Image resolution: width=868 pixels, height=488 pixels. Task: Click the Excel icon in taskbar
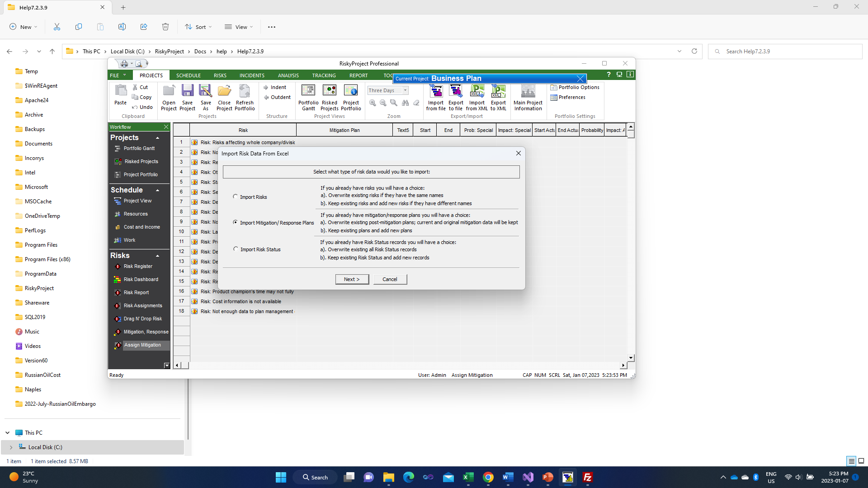tap(468, 477)
